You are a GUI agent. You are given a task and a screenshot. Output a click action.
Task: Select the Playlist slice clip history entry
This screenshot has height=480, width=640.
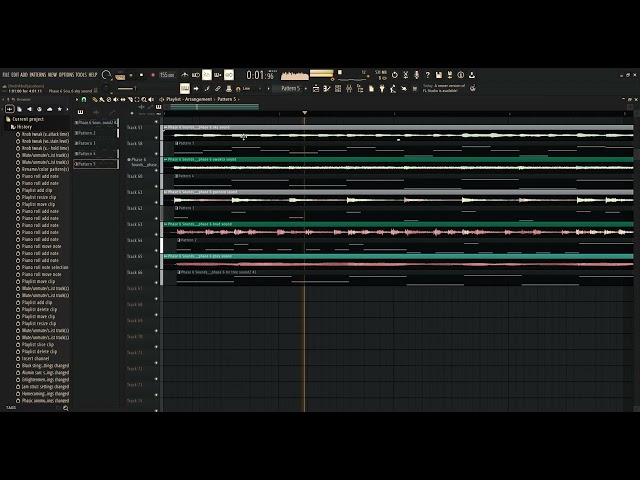pos(35,344)
